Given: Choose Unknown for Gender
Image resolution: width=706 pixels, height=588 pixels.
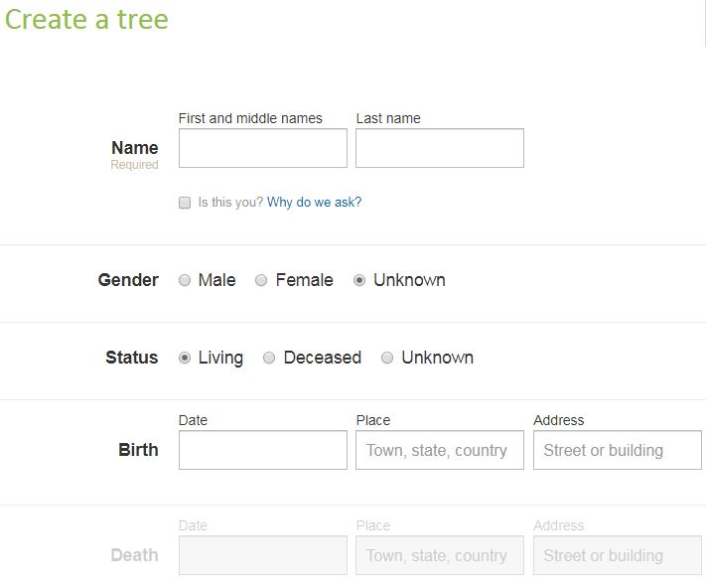Looking at the screenshot, I should (359, 280).
